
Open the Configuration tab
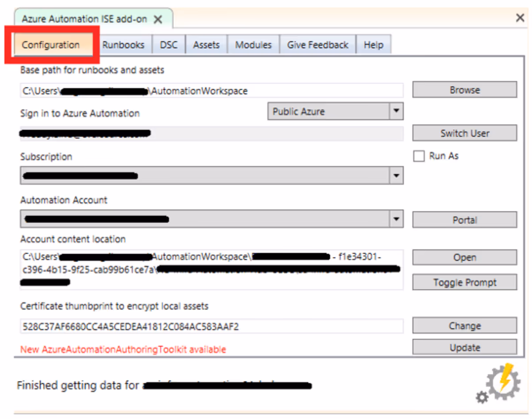tap(51, 45)
